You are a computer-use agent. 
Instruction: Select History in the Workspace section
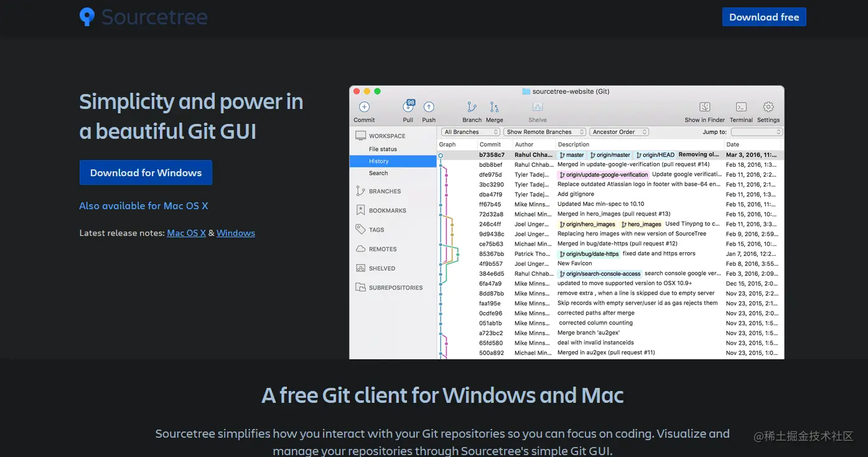pyautogui.click(x=393, y=161)
